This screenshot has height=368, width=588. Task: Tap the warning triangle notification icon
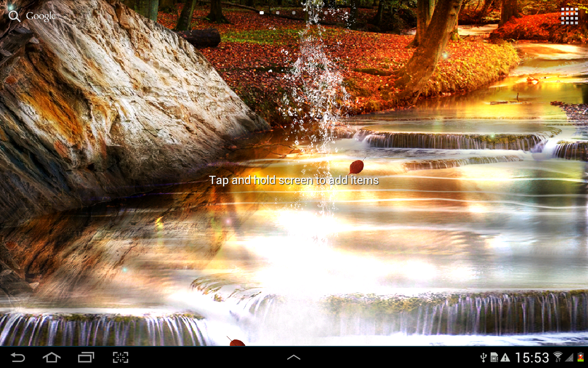pyautogui.click(x=505, y=357)
